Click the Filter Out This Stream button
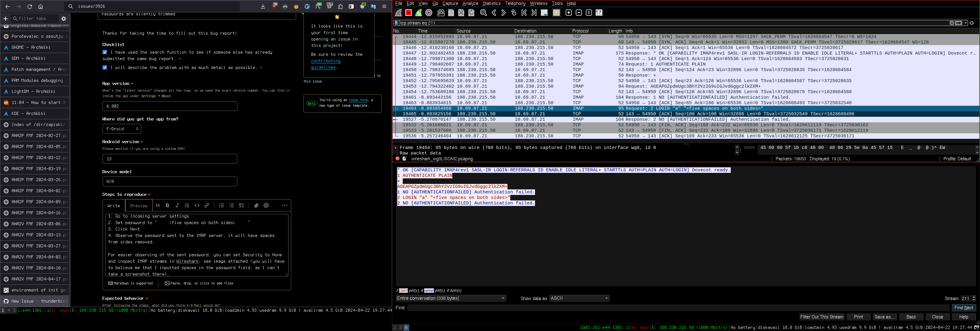Screen dimensions: 980x331 [822, 317]
